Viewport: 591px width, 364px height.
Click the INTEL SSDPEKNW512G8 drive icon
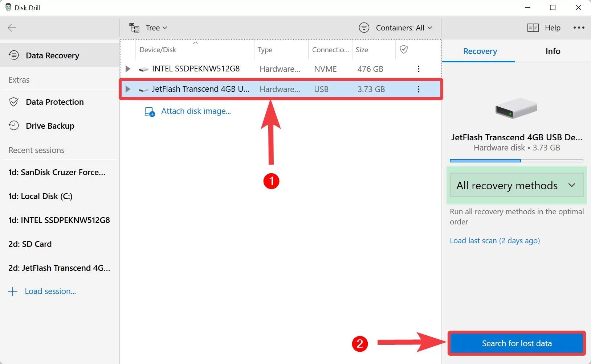click(x=144, y=69)
